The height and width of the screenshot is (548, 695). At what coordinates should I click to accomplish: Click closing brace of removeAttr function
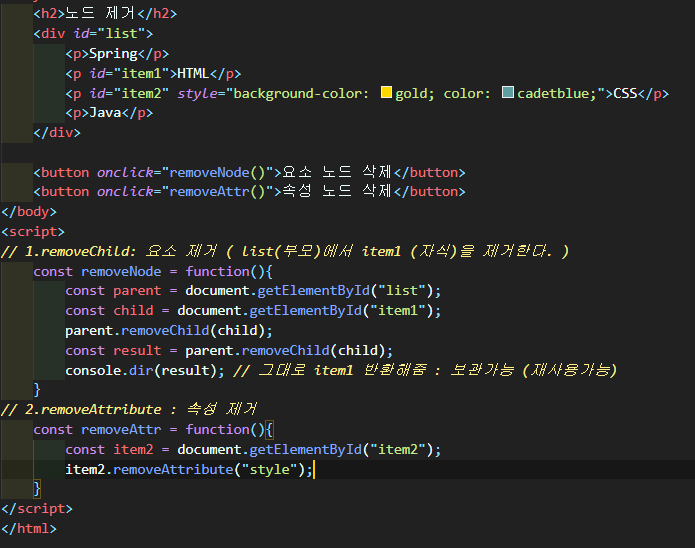click(x=37, y=489)
